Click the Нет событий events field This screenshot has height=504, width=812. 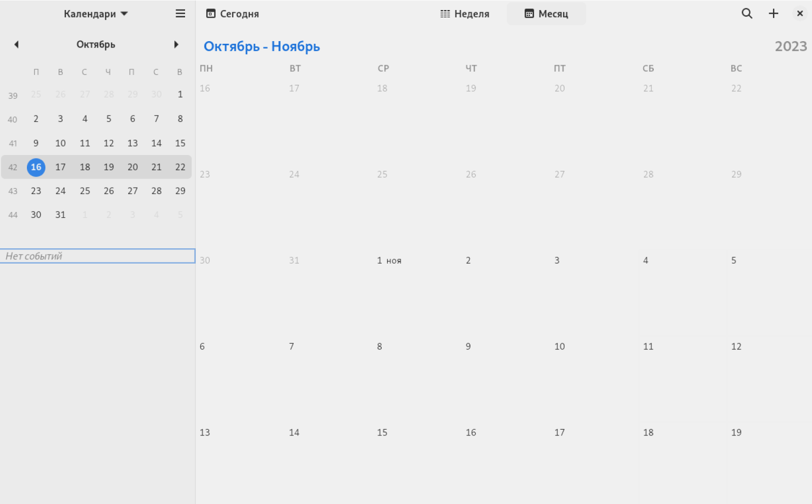[x=98, y=256]
